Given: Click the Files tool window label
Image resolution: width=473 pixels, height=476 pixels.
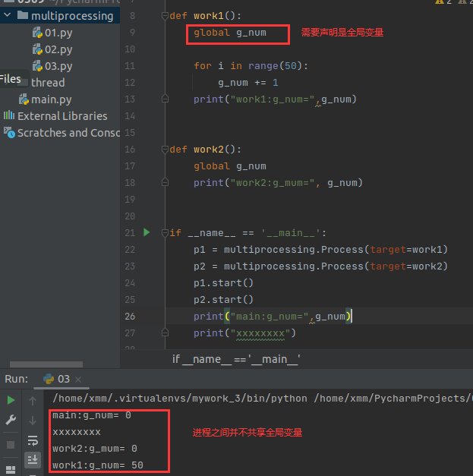Looking at the screenshot, I should coord(11,79).
